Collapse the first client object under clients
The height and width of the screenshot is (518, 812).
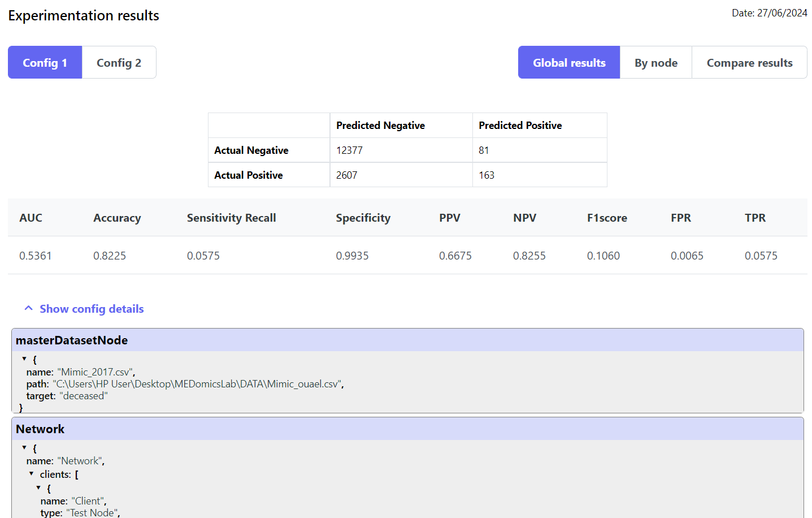tap(38, 487)
